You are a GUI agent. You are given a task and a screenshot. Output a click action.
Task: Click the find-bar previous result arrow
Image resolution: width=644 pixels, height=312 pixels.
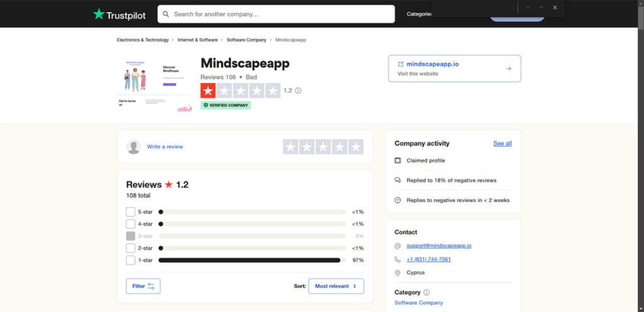coord(528,8)
